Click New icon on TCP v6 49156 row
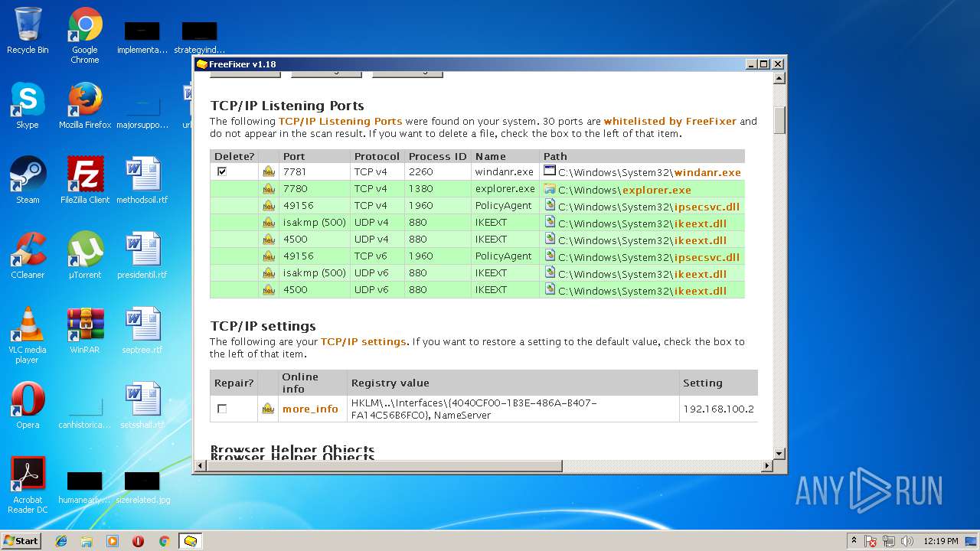Image resolution: width=980 pixels, height=551 pixels. pyautogui.click(x=269, y=256)
